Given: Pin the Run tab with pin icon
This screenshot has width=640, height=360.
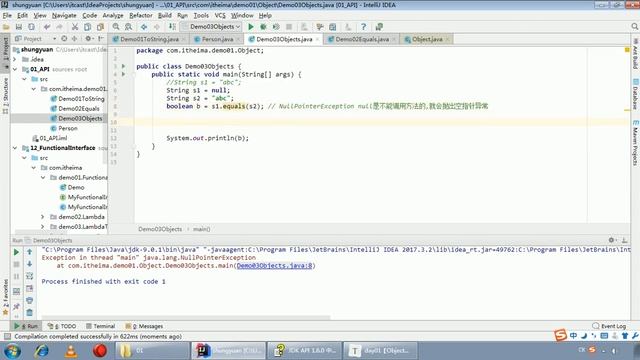Looking at the screenshot, I should tap(16, 306).
